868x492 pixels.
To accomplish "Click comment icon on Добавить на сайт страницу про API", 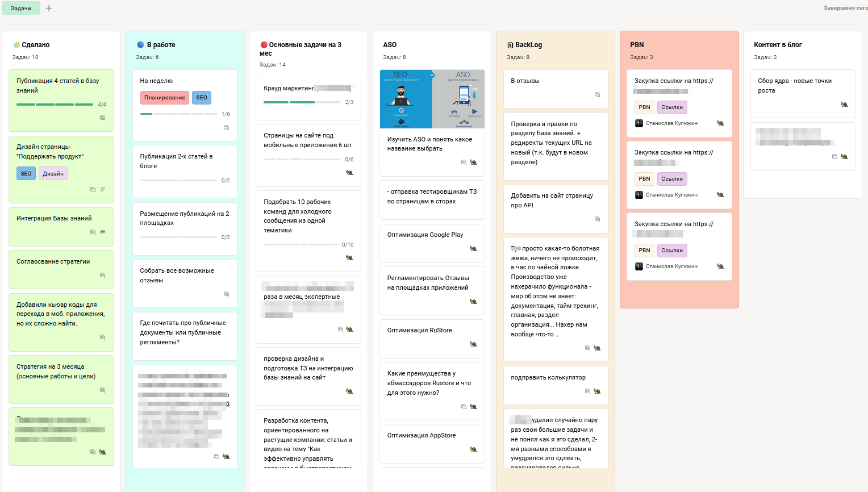I will pyautogui.click(x=597, y=219).
